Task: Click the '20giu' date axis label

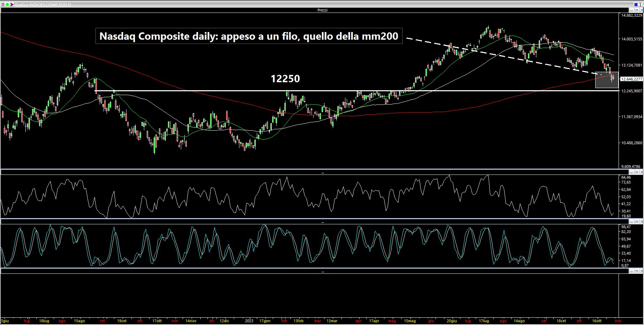Action: (x=451, y=321)
